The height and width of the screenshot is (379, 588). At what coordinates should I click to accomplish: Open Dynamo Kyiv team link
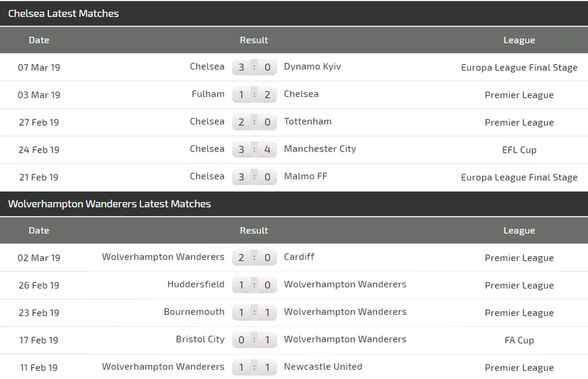[312, 66]
